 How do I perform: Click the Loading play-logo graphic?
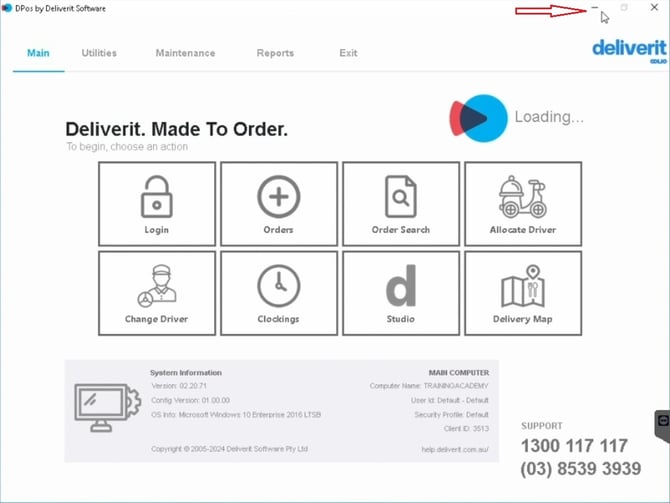click(478, 118)
